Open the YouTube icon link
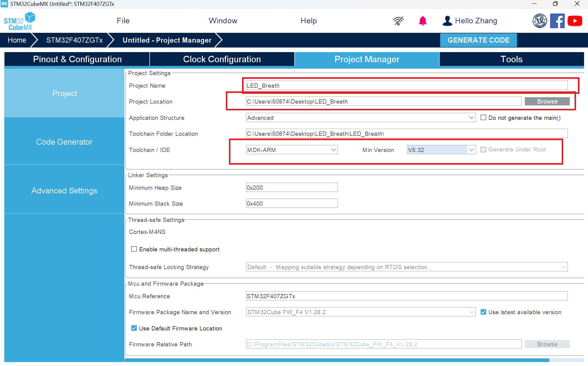The height and width of the screenshot is (366, 588). [x=575, y=21]
